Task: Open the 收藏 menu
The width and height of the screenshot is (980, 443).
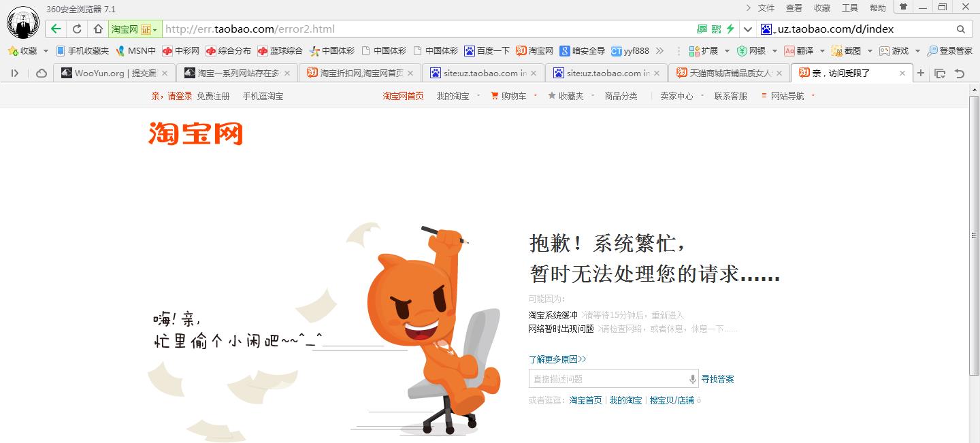Action: (x=822, y=8)
